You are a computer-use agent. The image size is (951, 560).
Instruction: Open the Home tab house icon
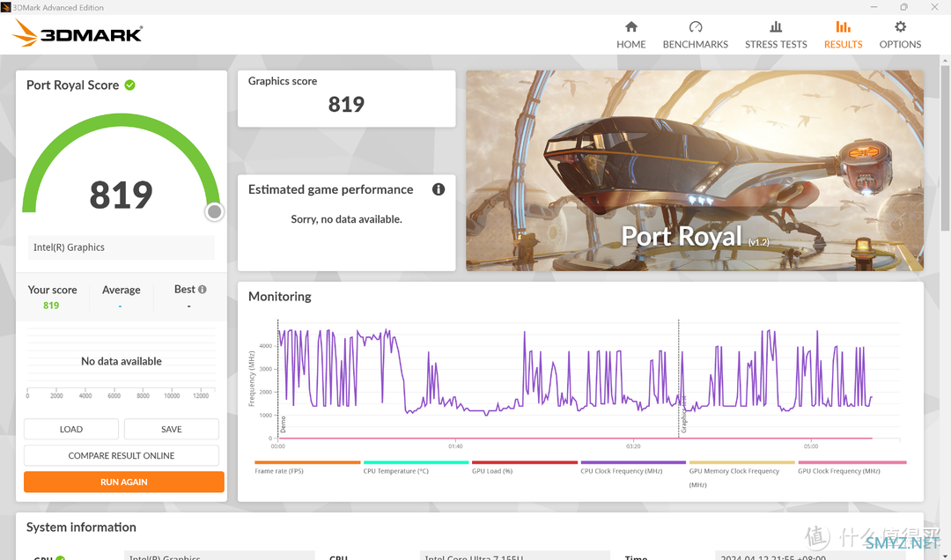point(630,26)
